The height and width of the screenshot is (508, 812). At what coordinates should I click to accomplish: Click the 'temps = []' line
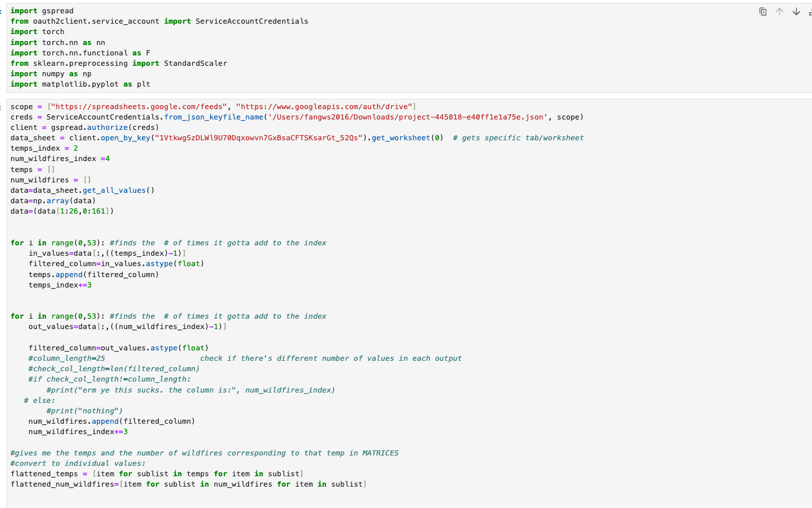tap(33, 170)
